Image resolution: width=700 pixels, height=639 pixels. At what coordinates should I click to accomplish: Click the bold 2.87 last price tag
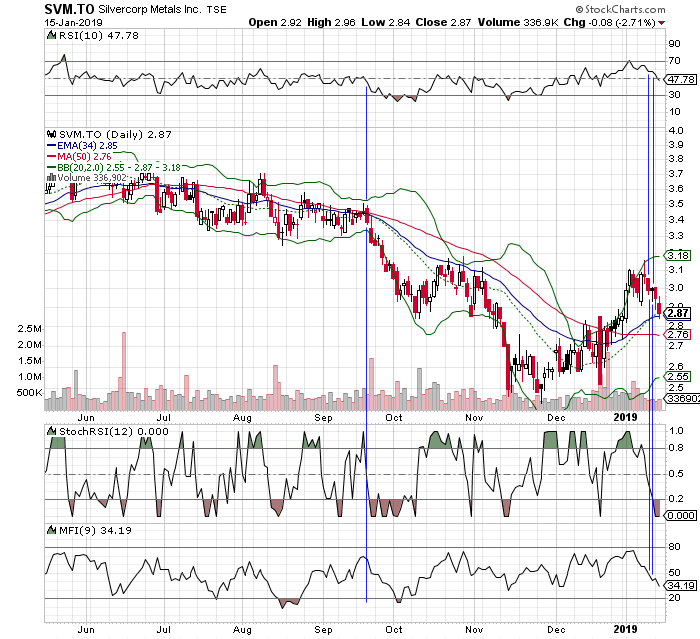(678, 313)
